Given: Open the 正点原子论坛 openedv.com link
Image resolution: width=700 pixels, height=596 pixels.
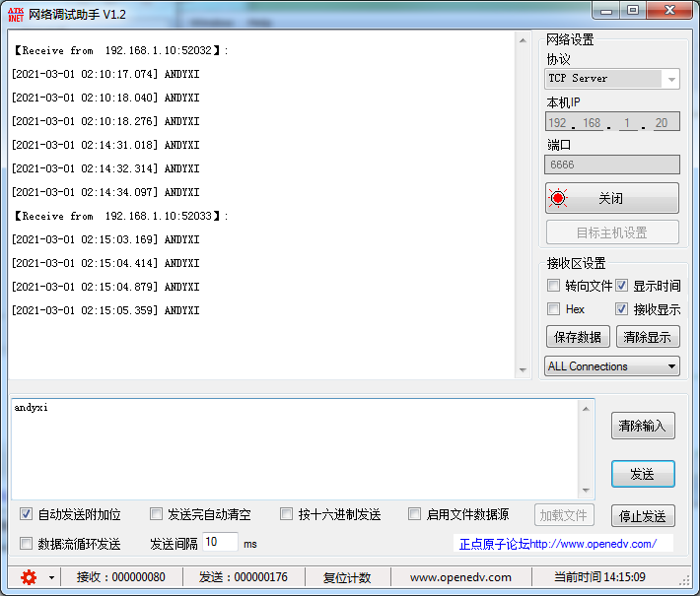Looking at the screenshot, I should coord(558,544).
